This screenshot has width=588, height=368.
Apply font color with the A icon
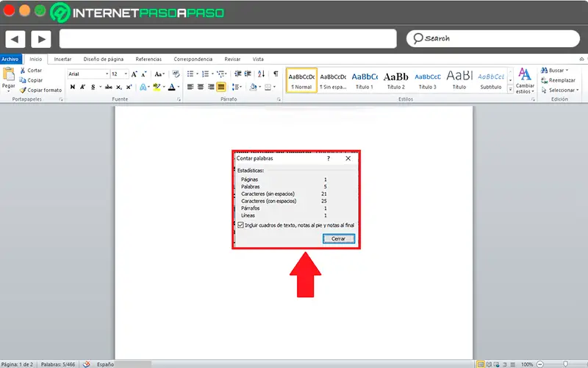171,87
